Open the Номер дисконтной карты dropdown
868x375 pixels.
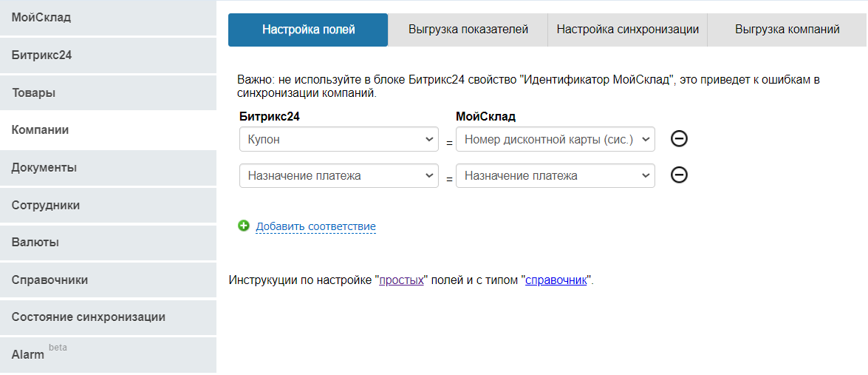(x=556, y=139)
